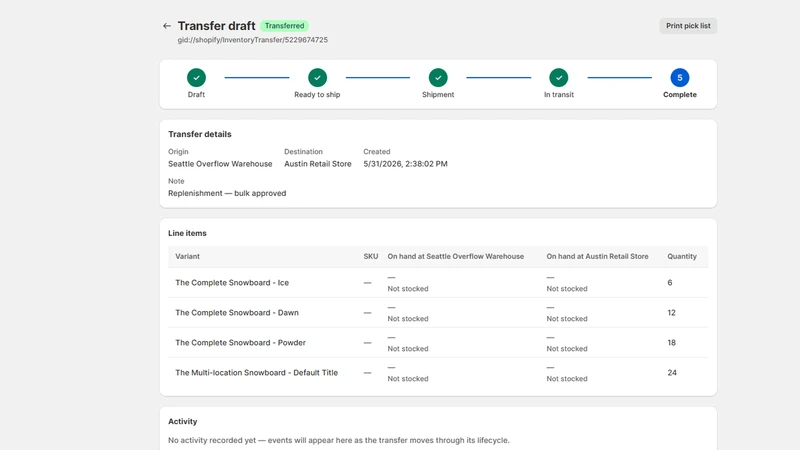
Task: Click On hand at Seattle Overflow Warehouse header
Action: point(456,256)
